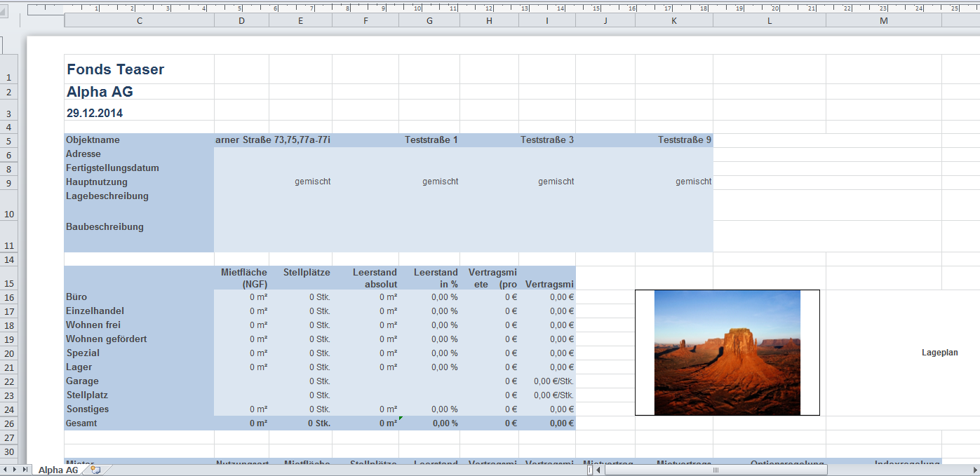
Task: Select the Monument Valley picture
Action: (x=727, y=353)
